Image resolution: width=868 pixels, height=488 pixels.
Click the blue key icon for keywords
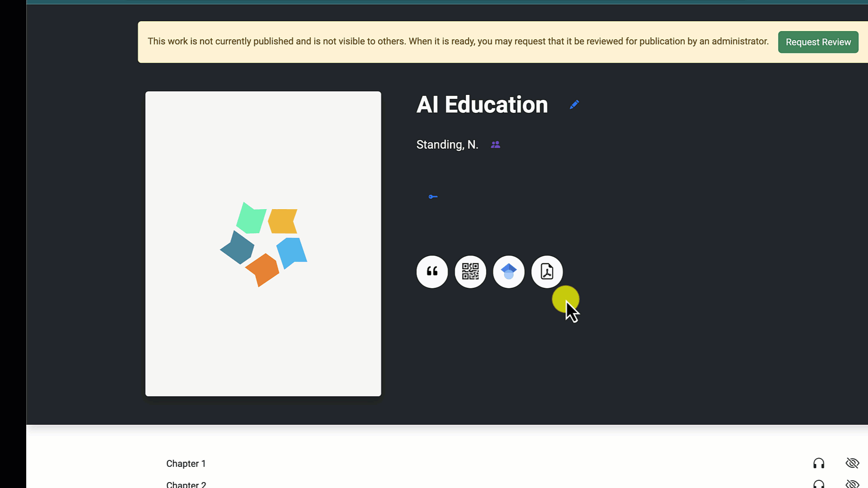coord(433,197)
